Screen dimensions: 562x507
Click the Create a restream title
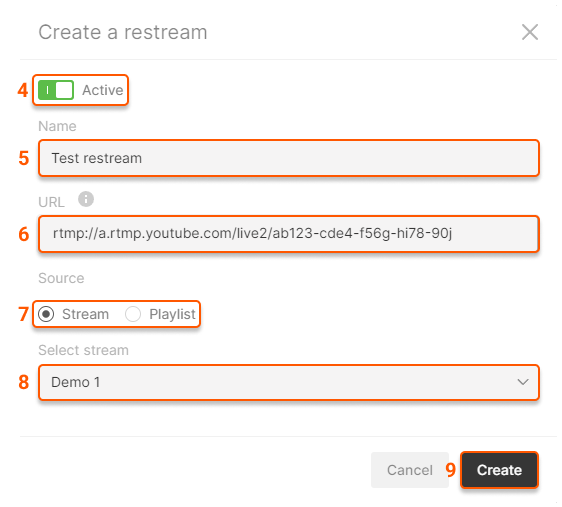click(123, 32)
